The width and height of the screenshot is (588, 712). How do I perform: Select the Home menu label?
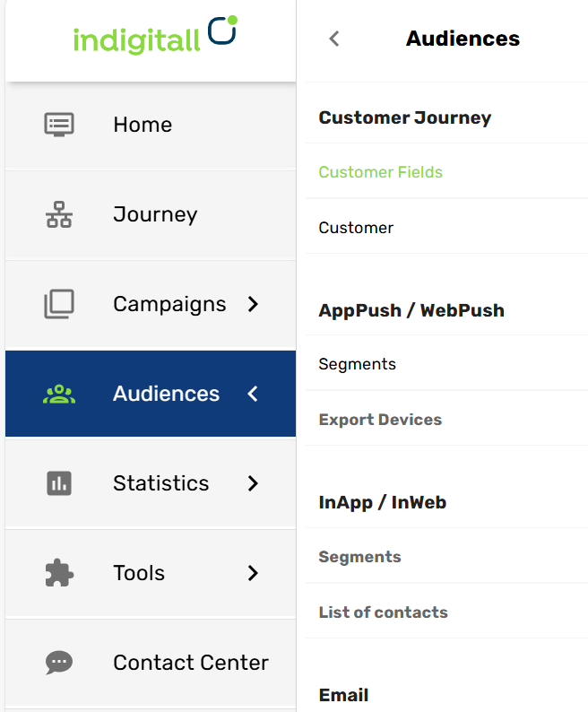[143, 125]
